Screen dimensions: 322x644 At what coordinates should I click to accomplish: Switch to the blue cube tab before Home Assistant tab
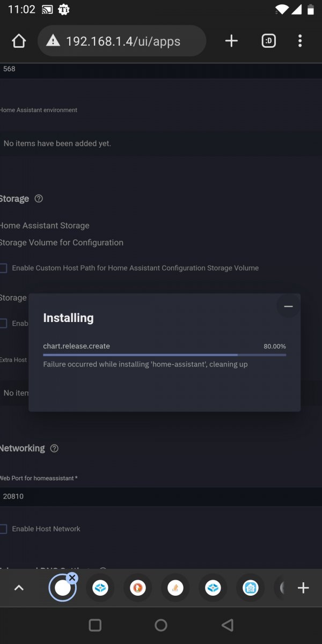[213, 588]
